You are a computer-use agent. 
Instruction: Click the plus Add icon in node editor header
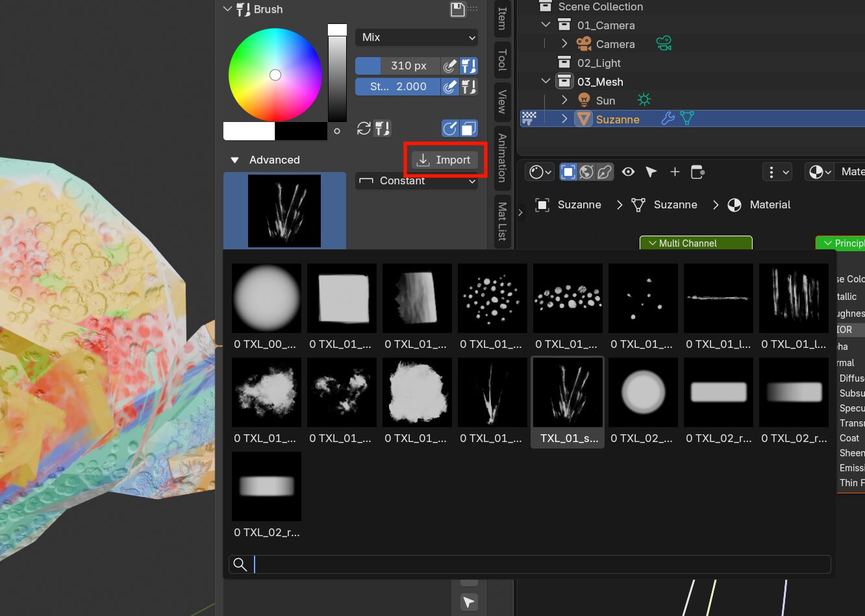[x=675, y=172]
